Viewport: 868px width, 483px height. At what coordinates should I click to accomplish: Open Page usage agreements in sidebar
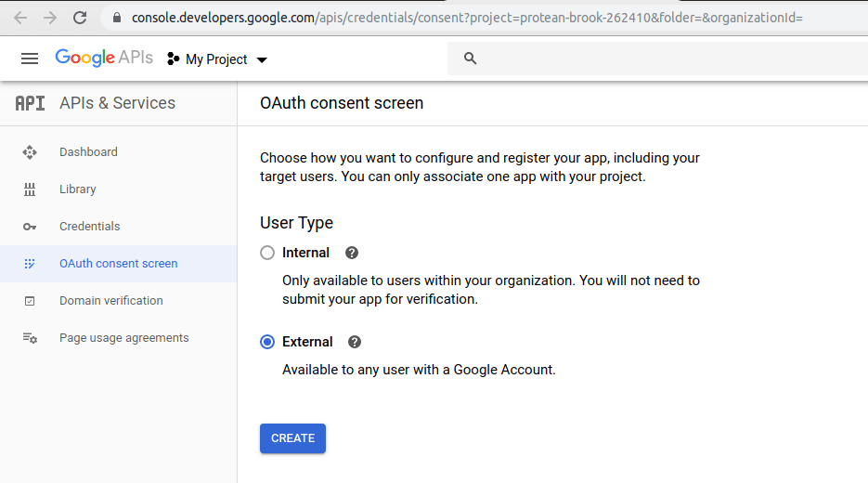119,338
